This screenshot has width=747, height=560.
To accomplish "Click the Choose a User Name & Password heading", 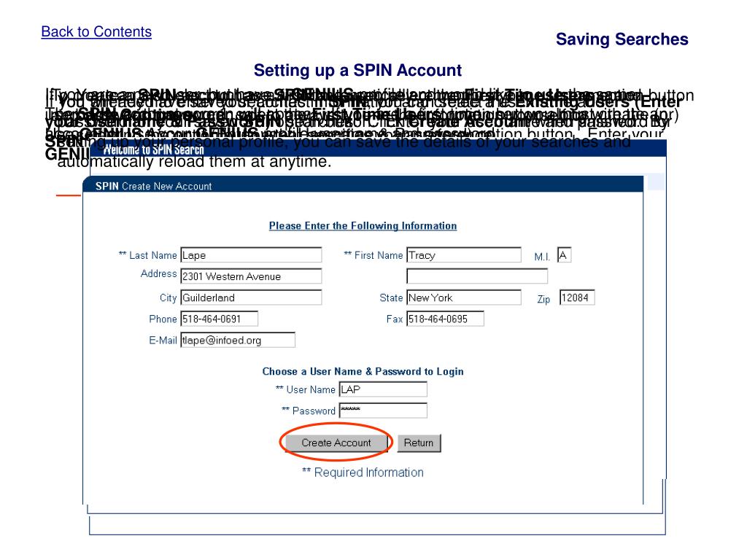I will (363, 371).
